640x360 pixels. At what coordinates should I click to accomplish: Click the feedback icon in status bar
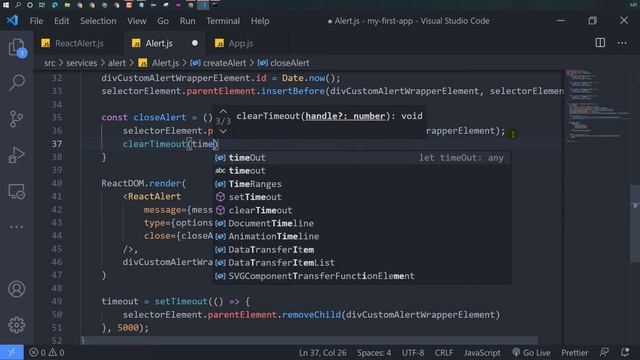click(x=604, y=352)
